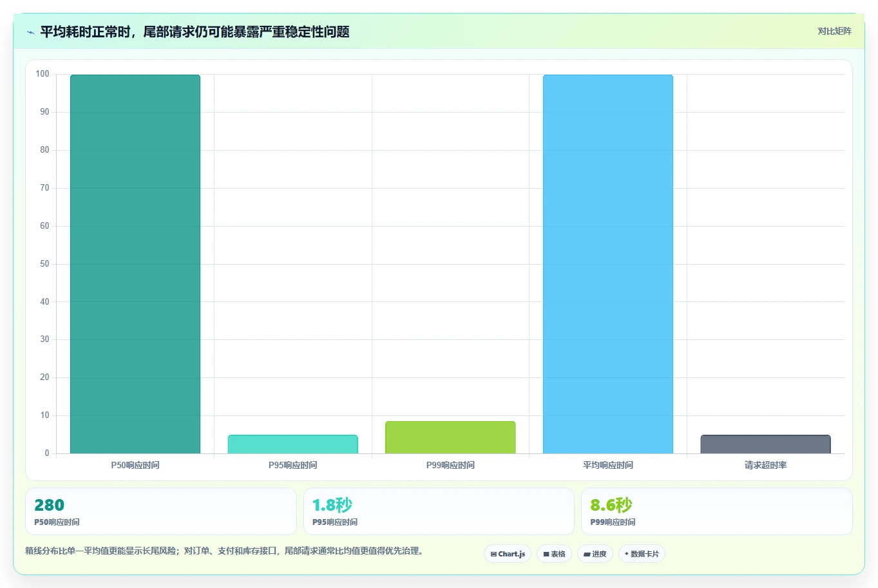Click the dark green P50响应时间 bar
This screenshot has width=878, height=588.
pos(135,264)
